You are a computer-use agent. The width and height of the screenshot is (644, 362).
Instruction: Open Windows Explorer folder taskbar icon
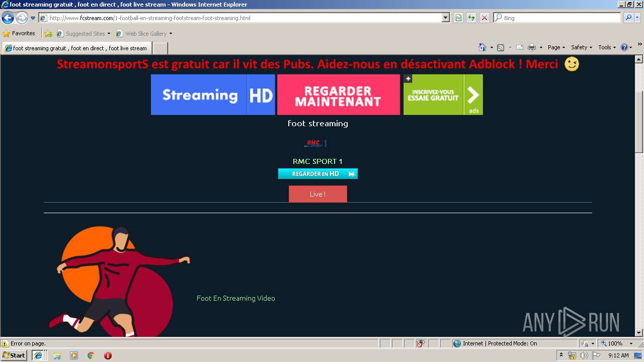pyautogui.click(x=57, y=355)
